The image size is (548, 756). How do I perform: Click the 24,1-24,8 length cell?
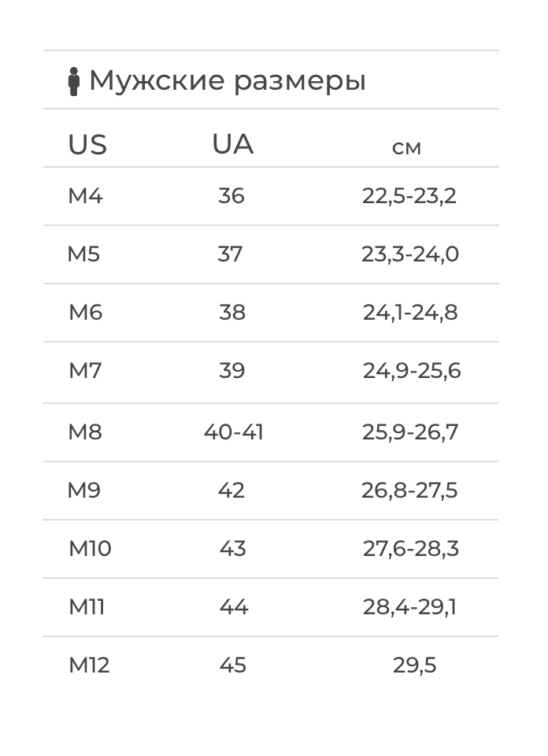(x=410, y=313)
